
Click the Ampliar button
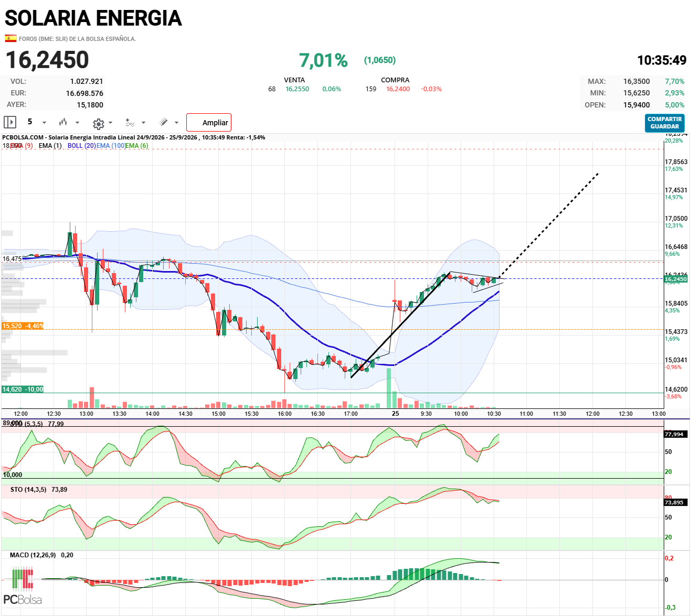pos(209,123)
